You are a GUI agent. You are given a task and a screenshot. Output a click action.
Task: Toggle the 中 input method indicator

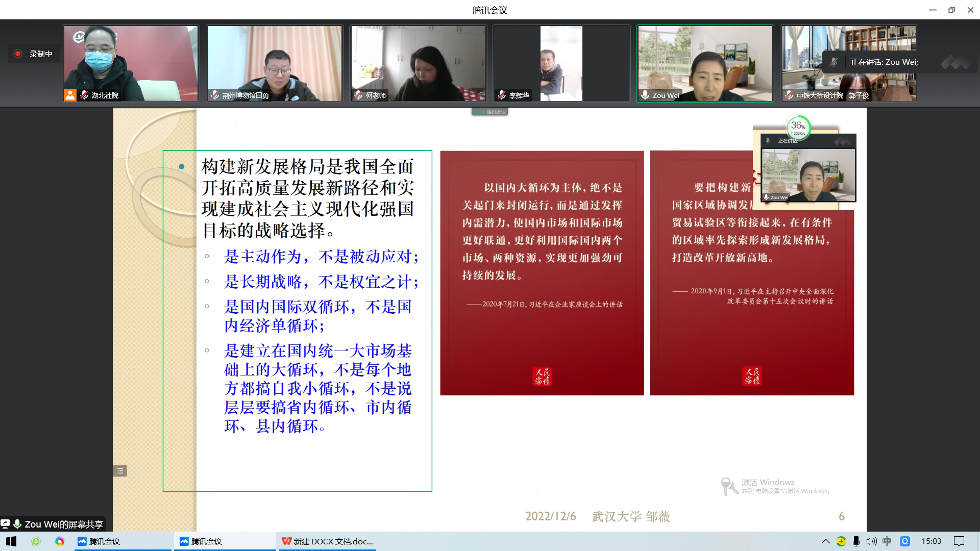[x=887, y=541]
